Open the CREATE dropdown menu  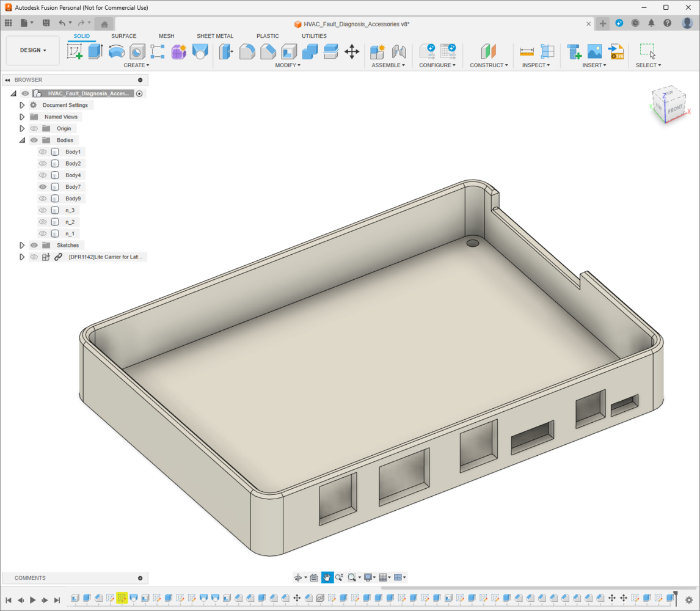point(136,65)
